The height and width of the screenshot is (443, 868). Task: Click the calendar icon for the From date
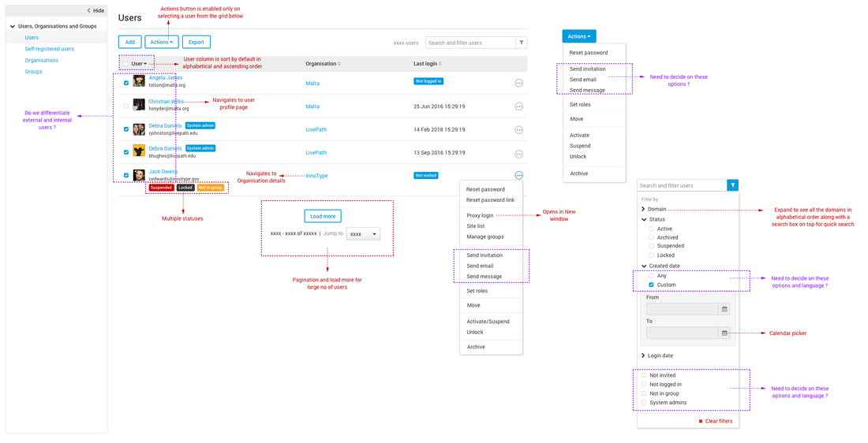pyautogui.click(x=724, y=309)
